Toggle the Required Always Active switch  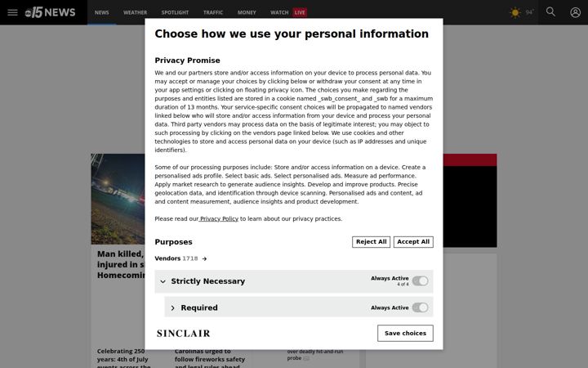tap(420, 307)
